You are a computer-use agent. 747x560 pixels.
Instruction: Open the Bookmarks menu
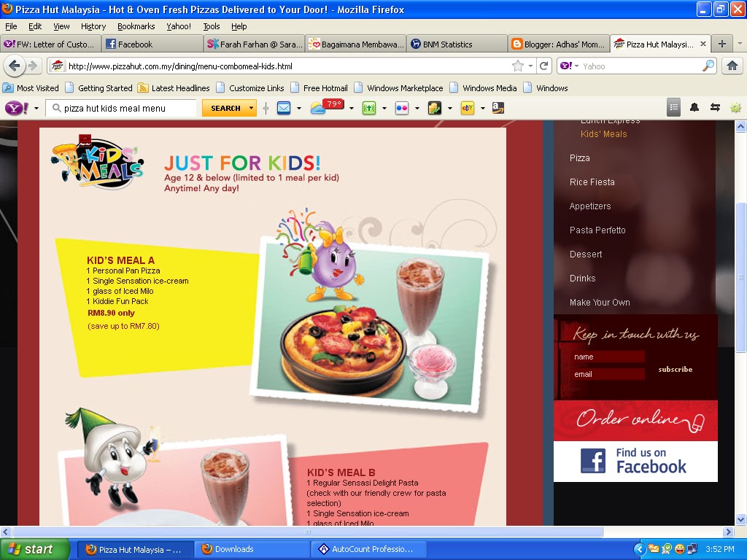(x=136, y=26)
